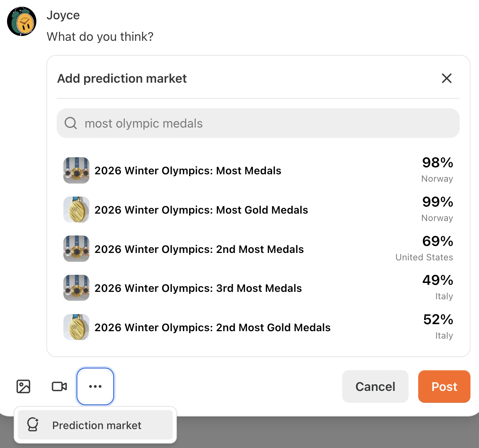Click the Most Gold Medals thumbnail
The image size is (479, 448).
point(76,210)
